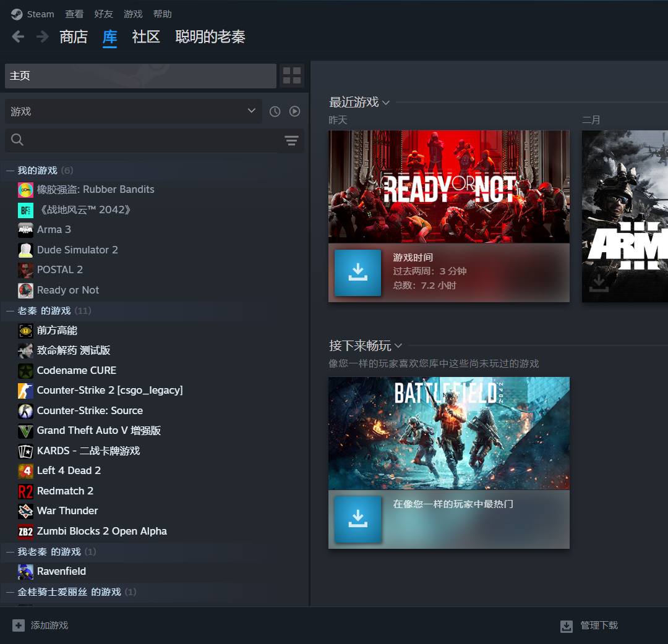668x644 pixels.
Task: Go forward with the right arrow
Action: [x=42, y=36]
